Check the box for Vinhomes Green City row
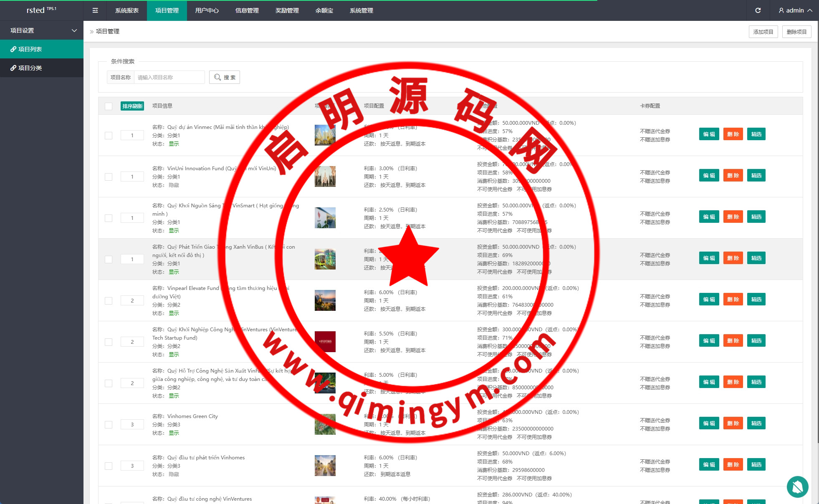This screenshot has width=819, height=504. [x=109, y=424]
